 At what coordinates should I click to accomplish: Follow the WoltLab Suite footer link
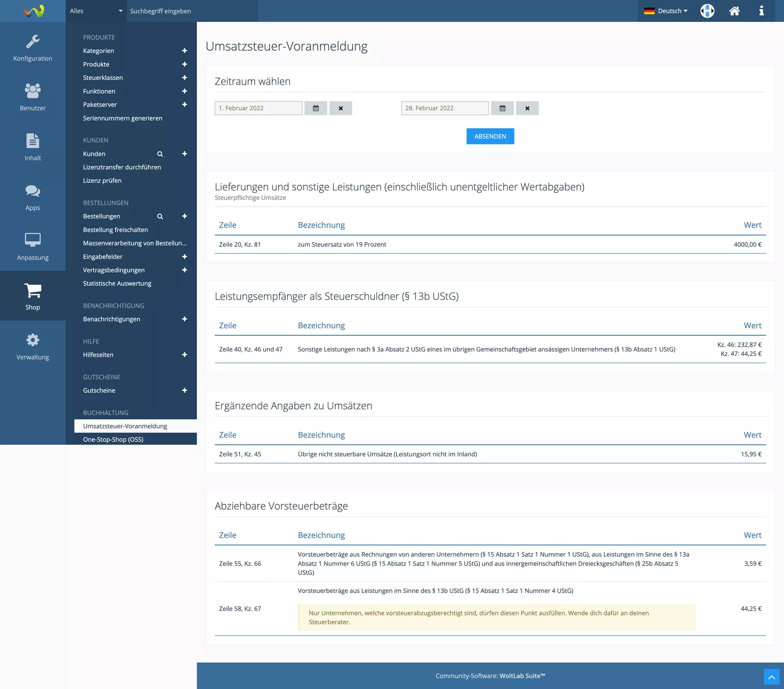pyautogui.click(x=522, y=676)
